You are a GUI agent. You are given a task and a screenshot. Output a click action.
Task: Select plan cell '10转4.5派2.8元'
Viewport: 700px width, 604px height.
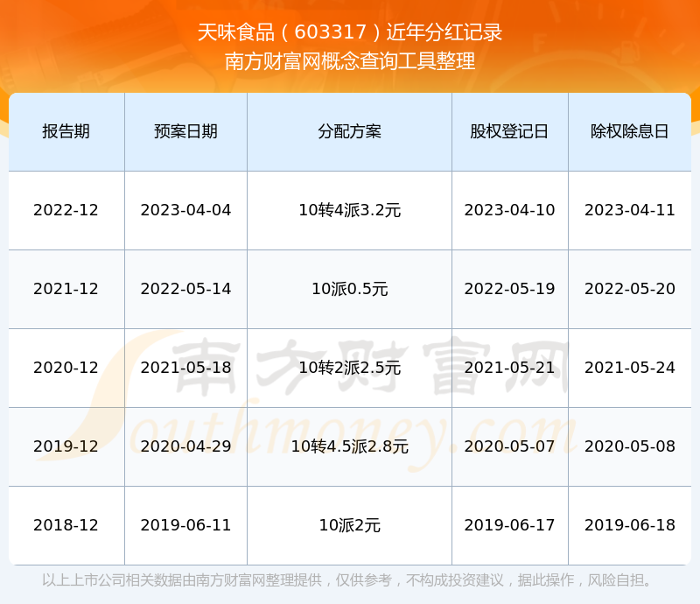[349, 446]
